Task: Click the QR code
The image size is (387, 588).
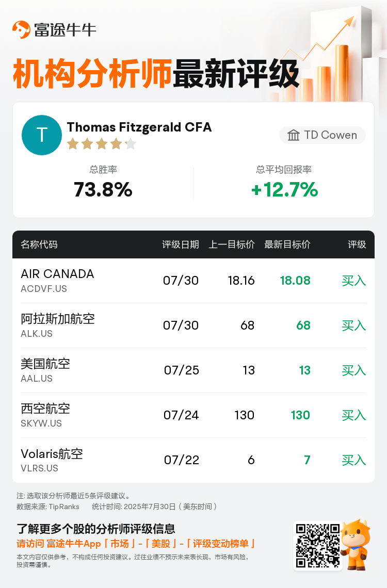Action: tap(318, 546)
